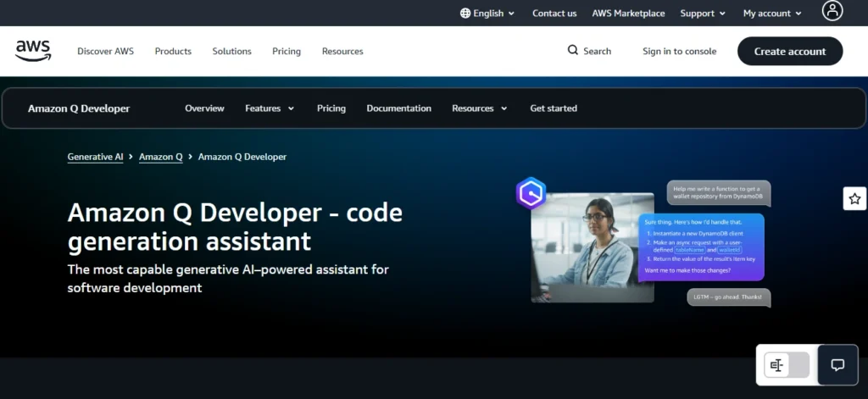Click the Sign in to console link
The height and width of the screenshot is (399, 868).
679,51
